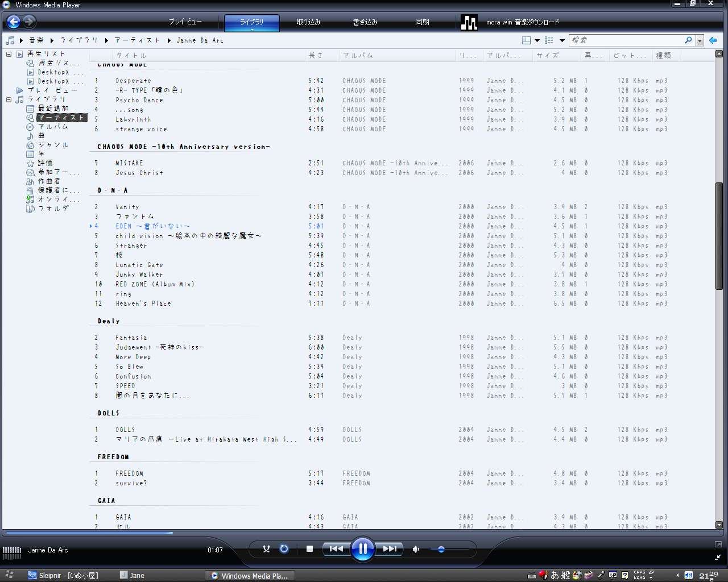Switch to Sleipnir in the taskbar
The image size is (728, 582).
coord(63,575)
